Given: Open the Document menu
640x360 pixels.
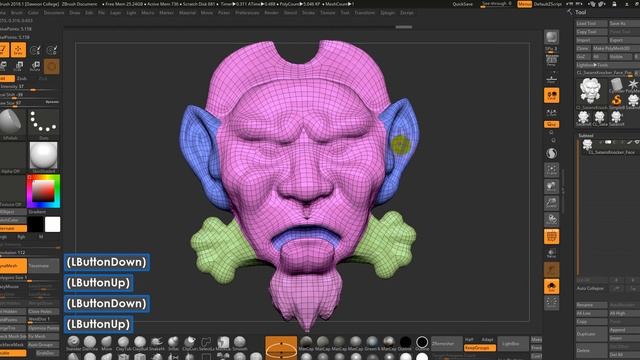Looking at the screenshot, I should click(54, 13).
